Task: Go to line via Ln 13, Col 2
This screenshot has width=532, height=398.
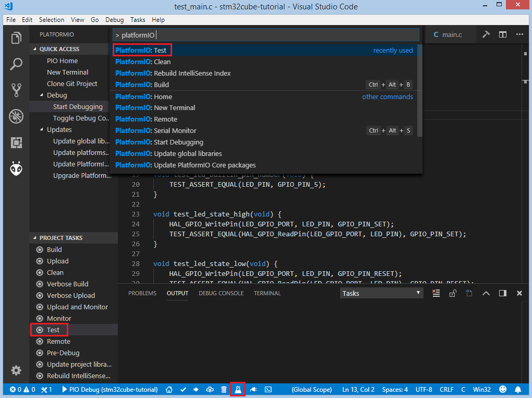Action: pos(358,390)
